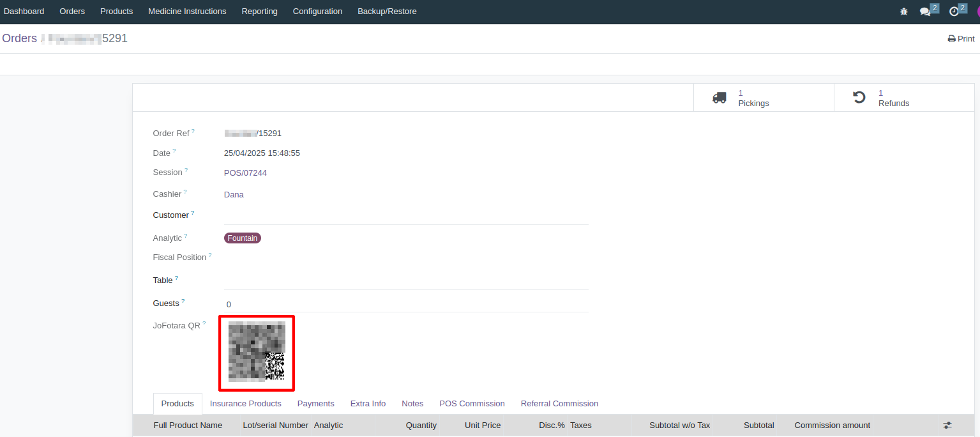Switch to the POS Commission tab
This screenshot has height=437, width=980.
point(472,404)
